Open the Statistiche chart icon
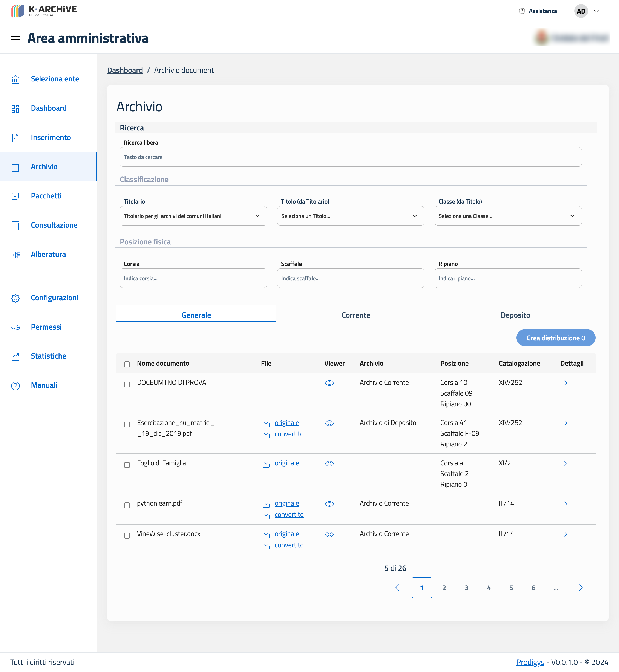This screenshot has width=619, height=672. point(15,356)
